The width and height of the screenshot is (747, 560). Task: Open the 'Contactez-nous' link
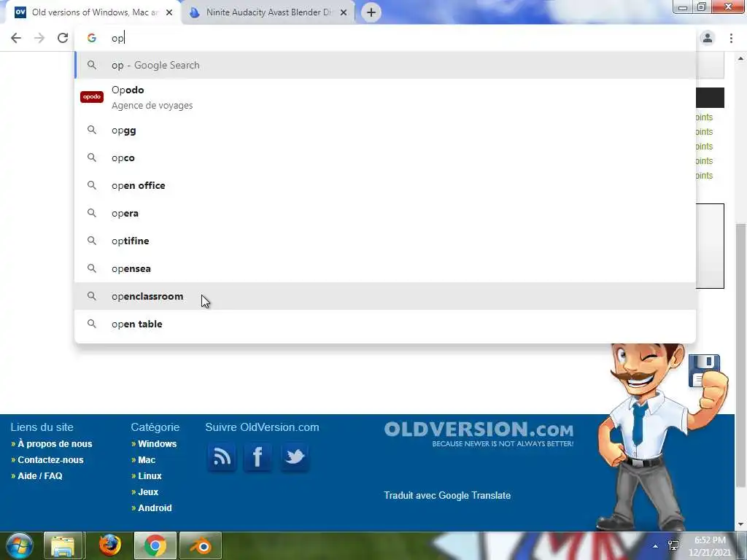(50, 460)
